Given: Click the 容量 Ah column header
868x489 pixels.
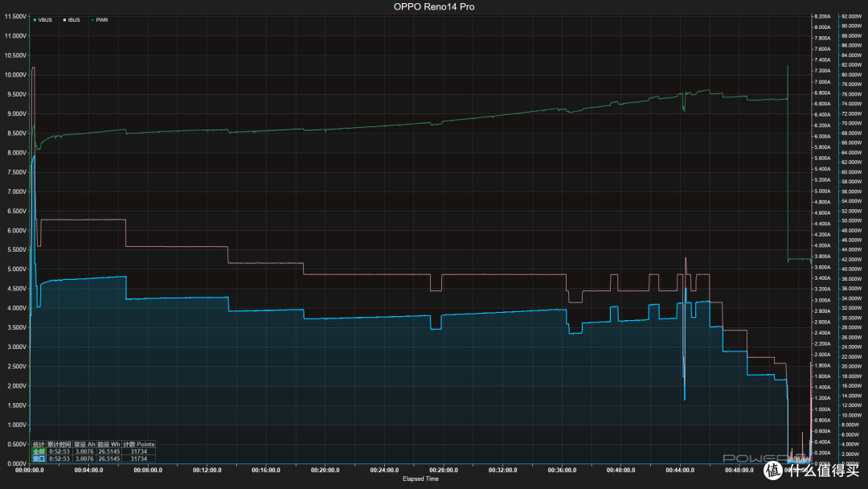Looking at the screenshot, I should (84, 444).
